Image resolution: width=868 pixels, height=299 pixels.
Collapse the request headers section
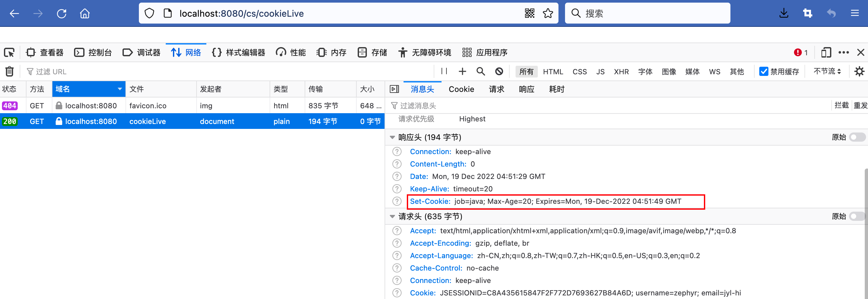click(392, 217)
